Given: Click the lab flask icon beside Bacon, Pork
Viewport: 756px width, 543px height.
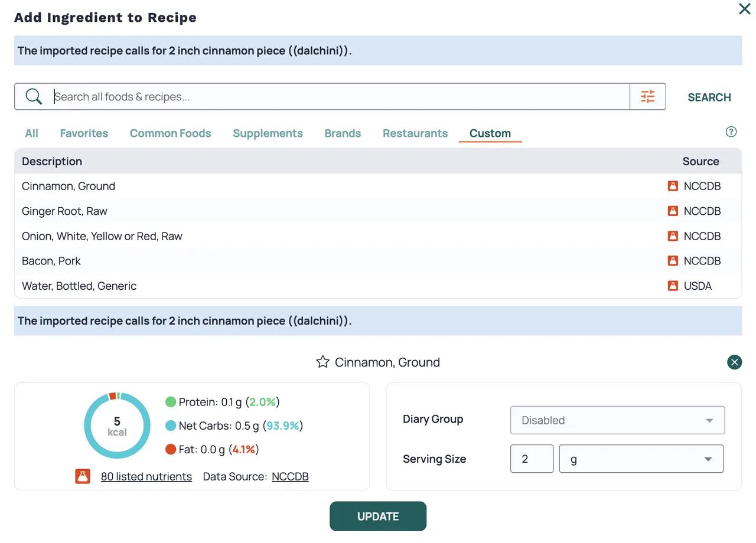Looking at the screenshot, I should tap(673, 261).
